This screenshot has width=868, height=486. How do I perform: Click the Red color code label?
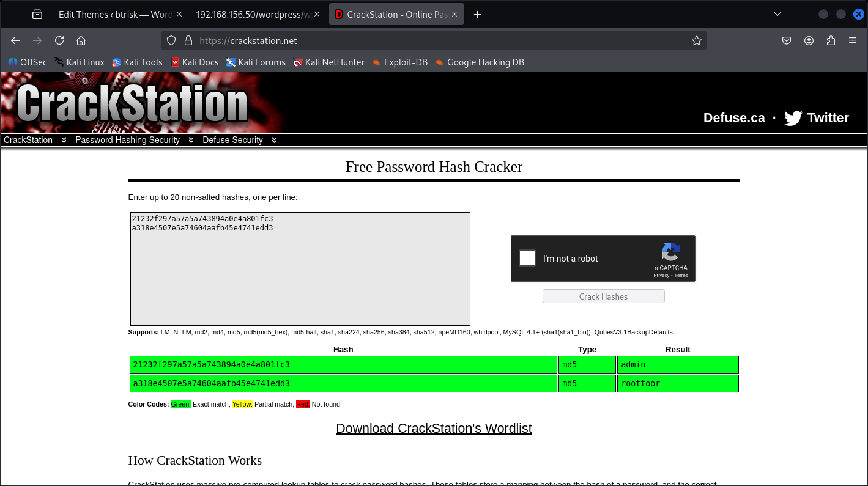point(303,404)
